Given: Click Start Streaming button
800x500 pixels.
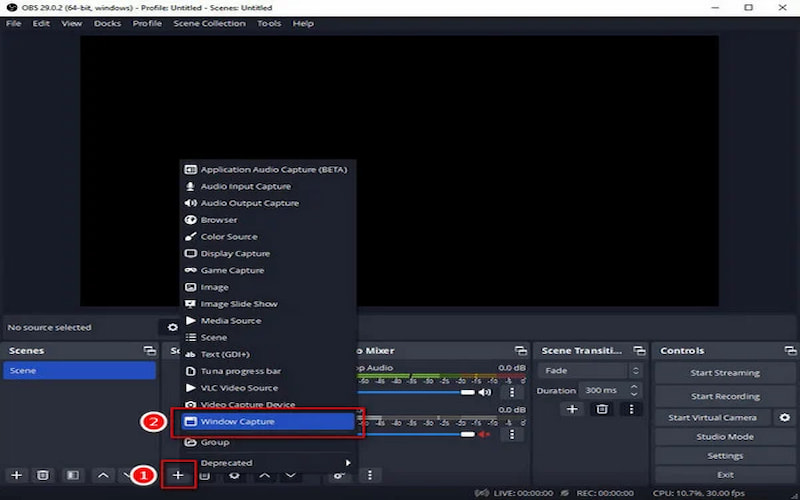Looking at the screenshot, I should pyautogui.click(x=725, y=373).
